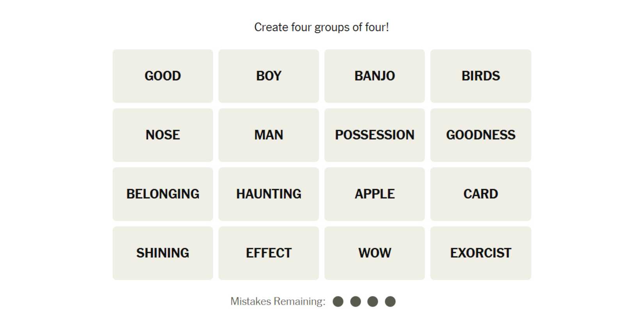Select the EFFECT tile

269,253
